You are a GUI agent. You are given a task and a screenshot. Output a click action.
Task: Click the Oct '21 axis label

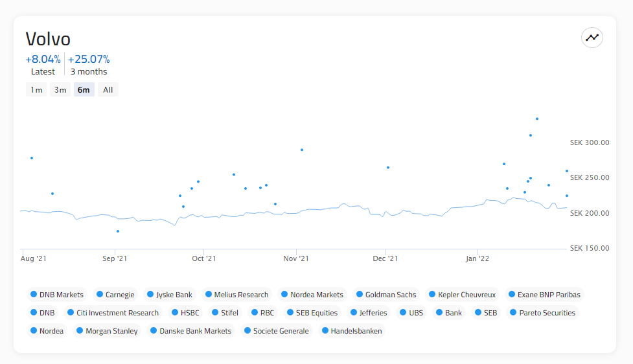[x=204, y=258]
